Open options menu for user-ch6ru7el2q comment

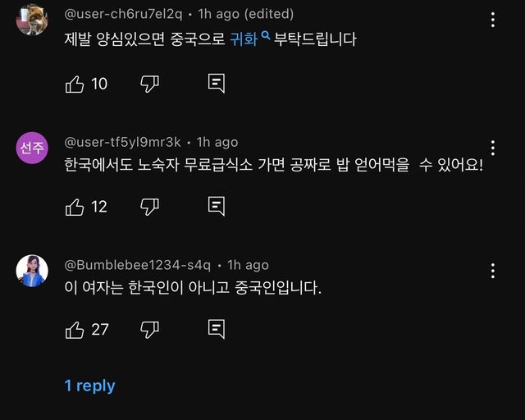coord(493,20)
